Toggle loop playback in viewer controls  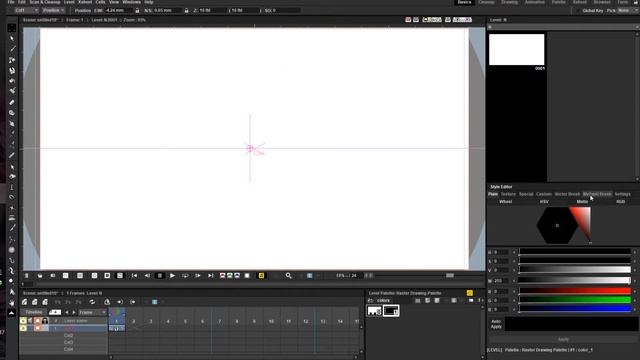pos(185,276)
